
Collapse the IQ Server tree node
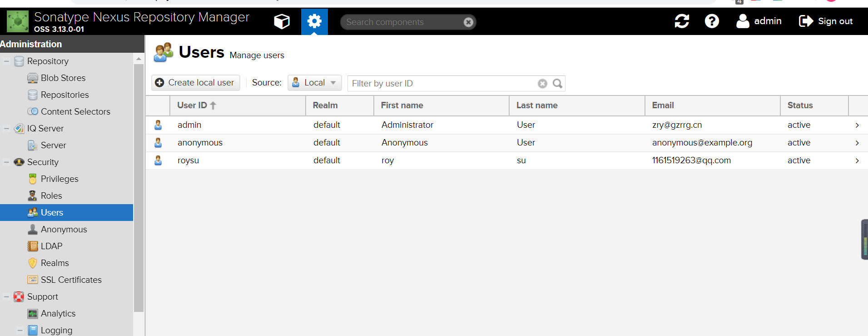7,128
